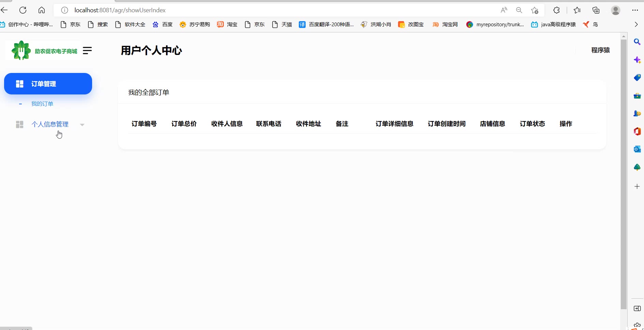The image size is (644, 330).
Task: Open the Copilot sparkle icon in sidebar
Action: [x=637, y=60]
